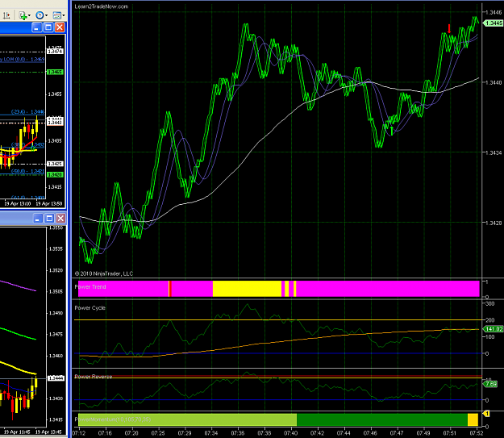Expand the indicators dropdown arrow

click(29, 15)
